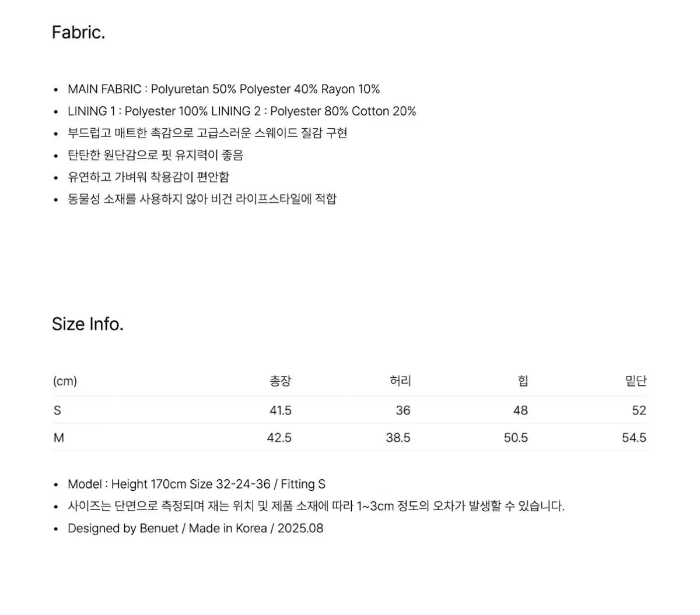Screen dimensions: 700x615
Task: Click the Model Height 170cm fitting line
Action: (196, 484)
